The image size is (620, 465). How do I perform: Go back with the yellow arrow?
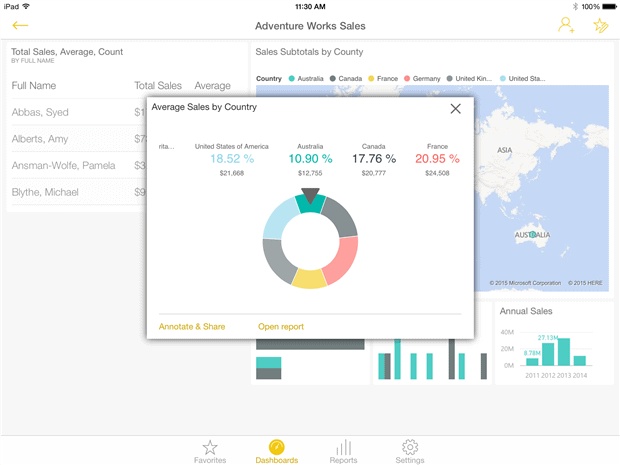[20, 26]
